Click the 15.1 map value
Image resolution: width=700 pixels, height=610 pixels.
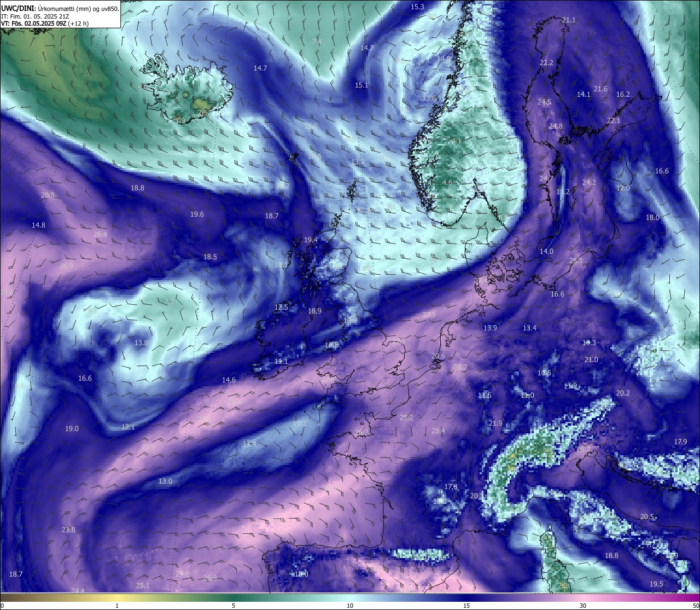pyautogui.click(x=361, y=85)
